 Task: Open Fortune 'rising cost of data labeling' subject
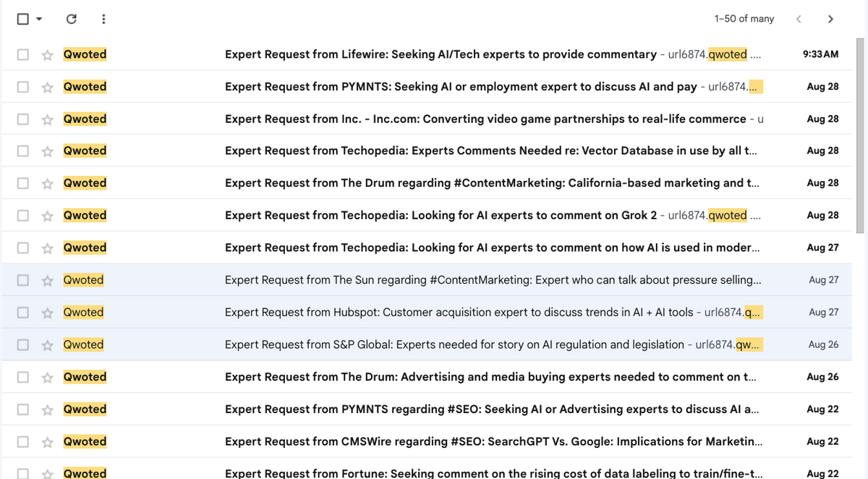(493, 473)
